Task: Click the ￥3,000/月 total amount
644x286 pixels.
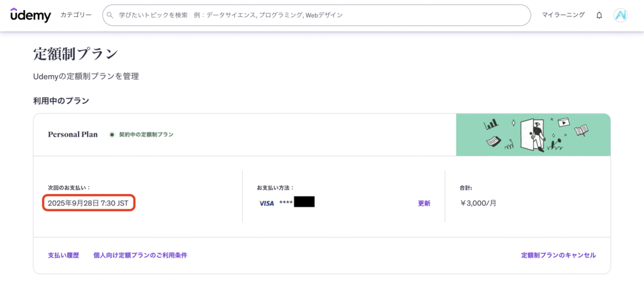Action: 478,203
